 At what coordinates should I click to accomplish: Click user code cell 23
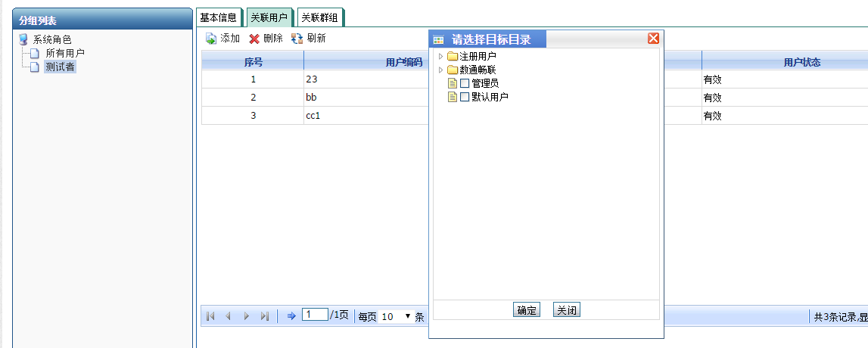(x=312, y=79)
